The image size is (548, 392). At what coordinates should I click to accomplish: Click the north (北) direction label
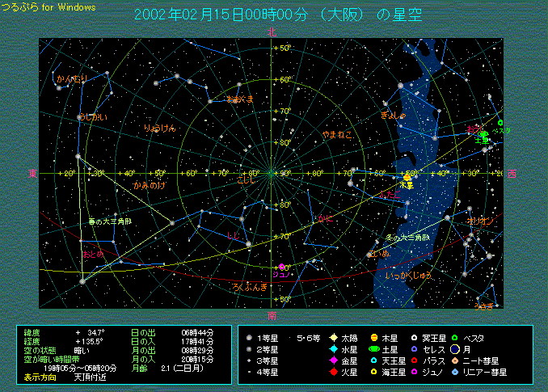point(272,32)
